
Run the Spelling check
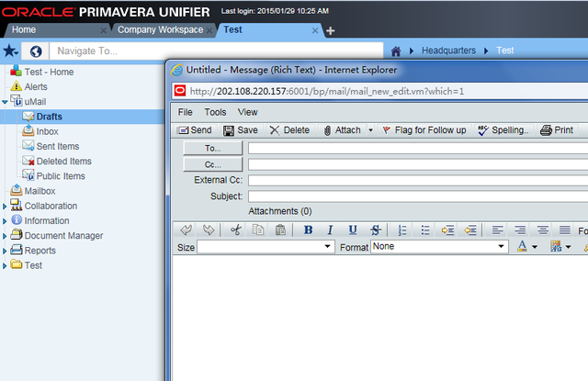tap(503, 130)
